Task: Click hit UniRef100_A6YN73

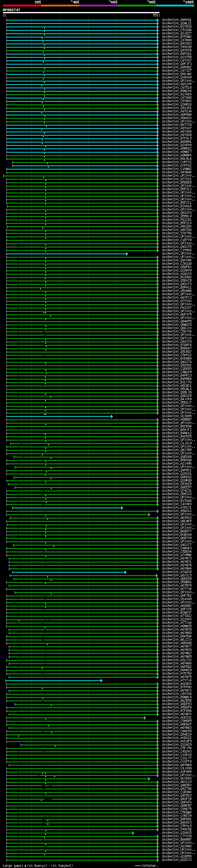Action: pos(177,558)
